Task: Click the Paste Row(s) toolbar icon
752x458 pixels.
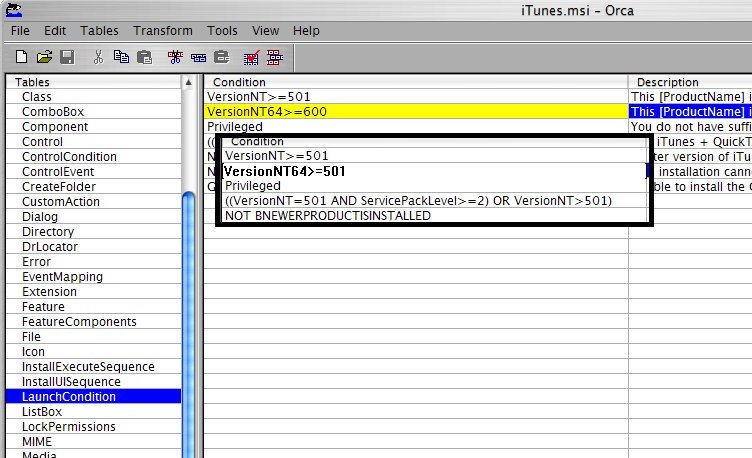Action: point(222,57)
